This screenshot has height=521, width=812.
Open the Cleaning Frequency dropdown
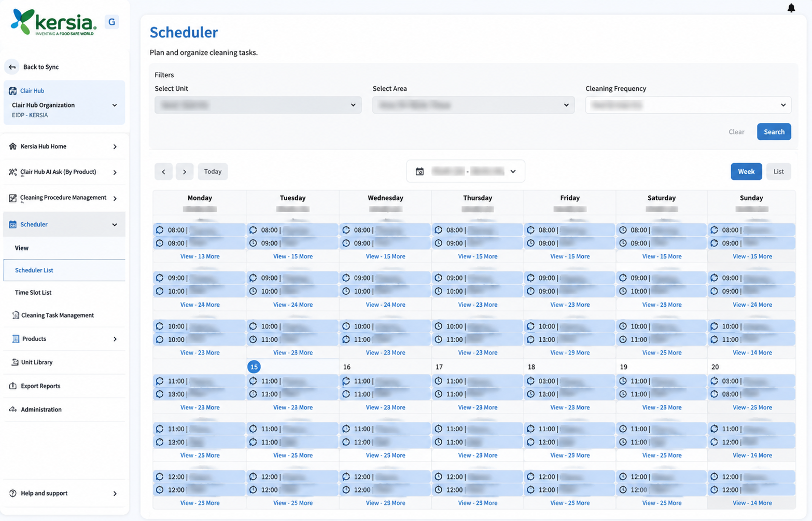(688, 105)
